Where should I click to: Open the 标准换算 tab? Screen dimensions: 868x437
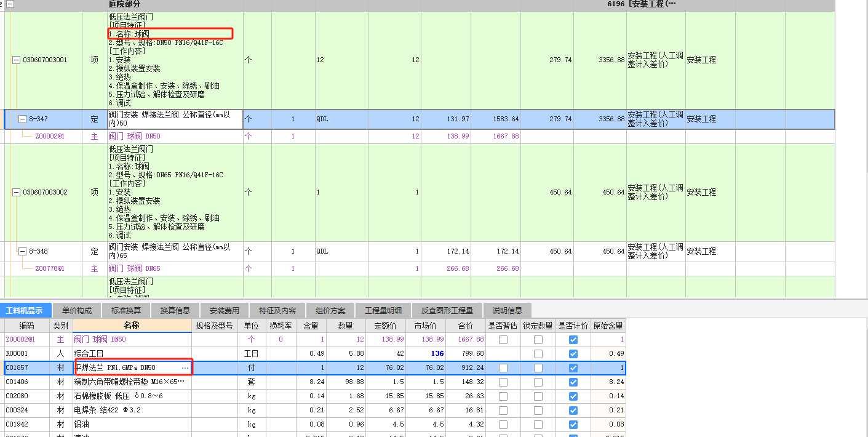tap(126, 310)
